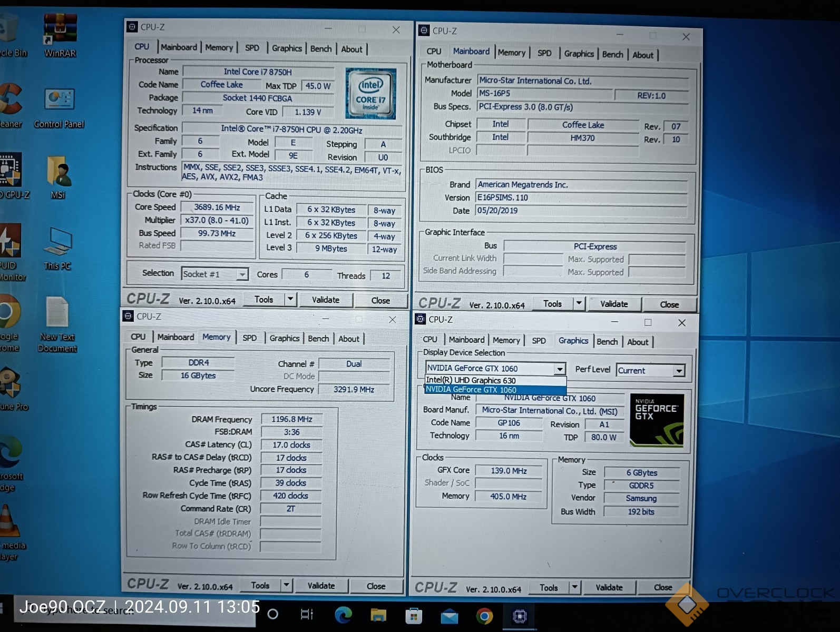The height and width of the screenshot is (632, 840).
Task: Click Uncore Frequency value 3291.9 MHz
Action: pyautogui.click(x=354, y=390)
